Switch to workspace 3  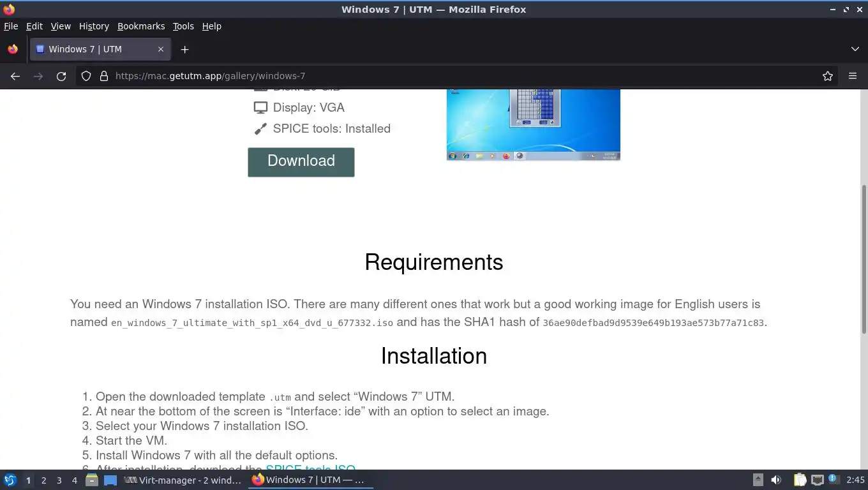point(59,480)
